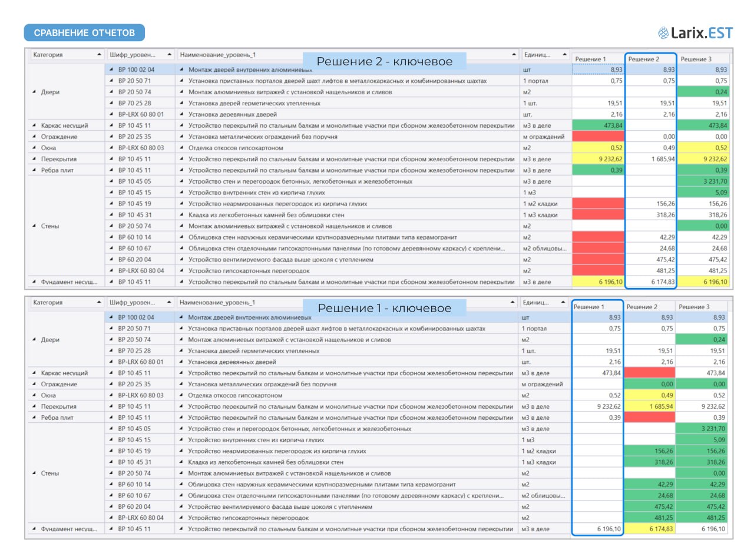
Task: Click Решение 2 - ключевое label
Action: [x=385, y=61]
